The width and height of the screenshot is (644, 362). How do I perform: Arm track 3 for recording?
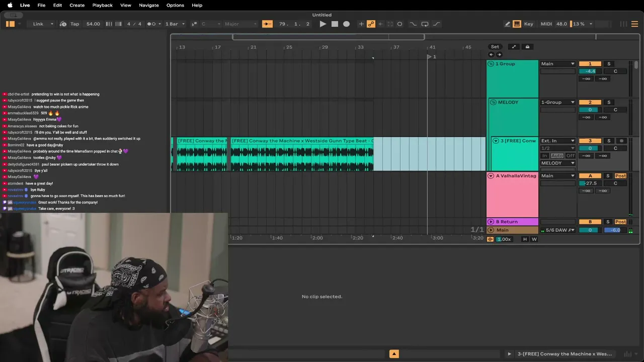pos(621,141)
